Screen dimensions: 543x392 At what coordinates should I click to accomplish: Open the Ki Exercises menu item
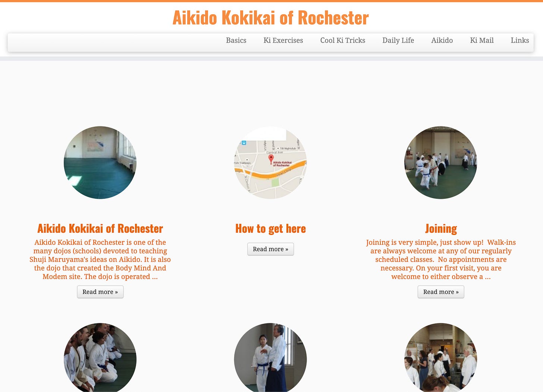pyautogui.click(x=283, y=40)
